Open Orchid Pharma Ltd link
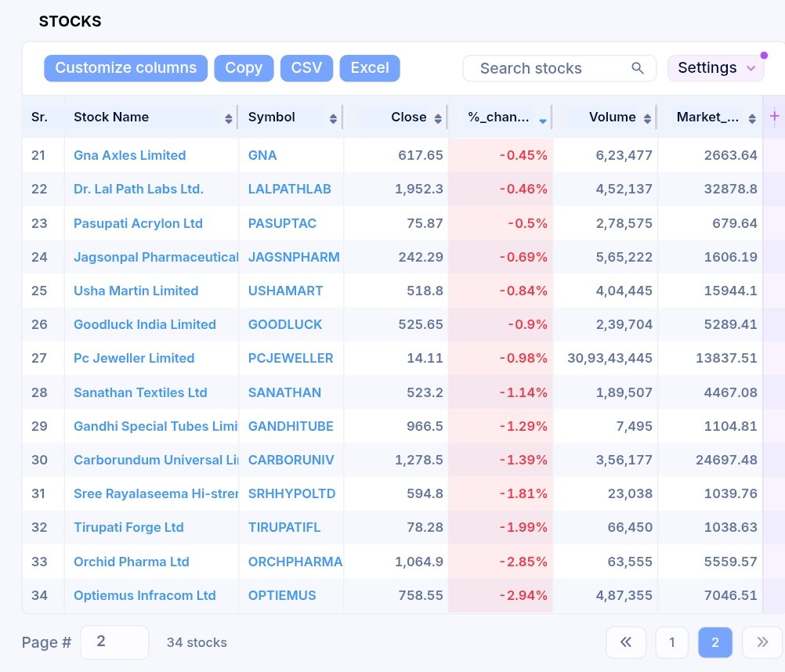The height and width of the screenshot is (672, 785). tap(132, 562)
